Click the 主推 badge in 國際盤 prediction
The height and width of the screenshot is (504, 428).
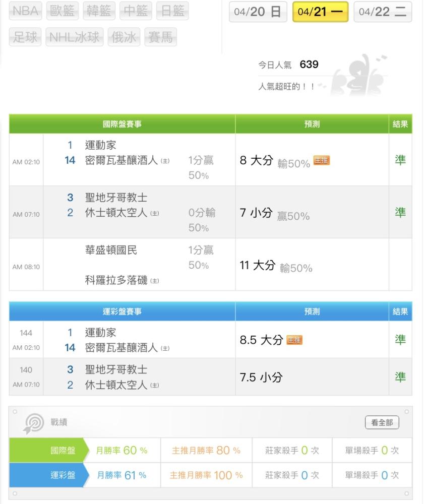(x=322, y=160)
